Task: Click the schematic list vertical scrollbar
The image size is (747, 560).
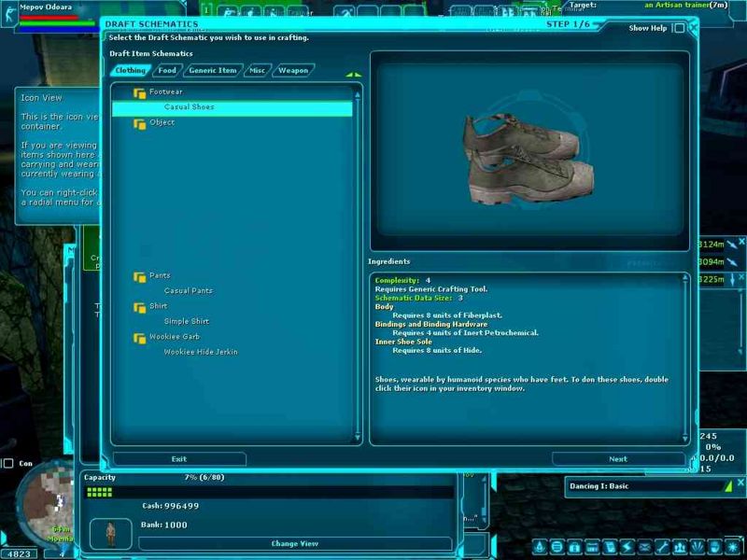Action: pyautogui.click(x=358, y=263)
